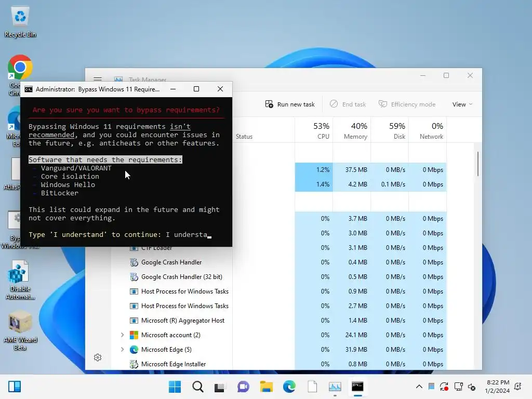532x399 pixels.
Task: Click the Microsoft Edge process icon
Action: click(x=134, y=350)
